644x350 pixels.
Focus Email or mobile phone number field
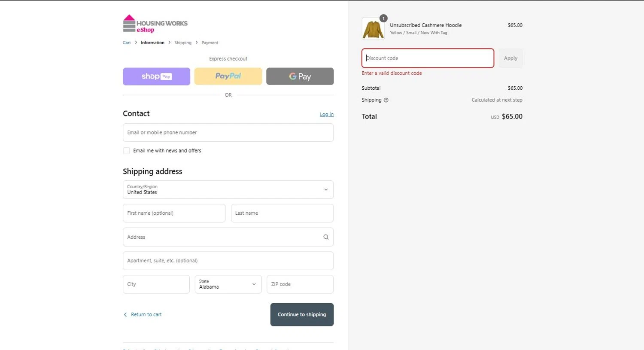pyautogui.click(x=228, y=133)
